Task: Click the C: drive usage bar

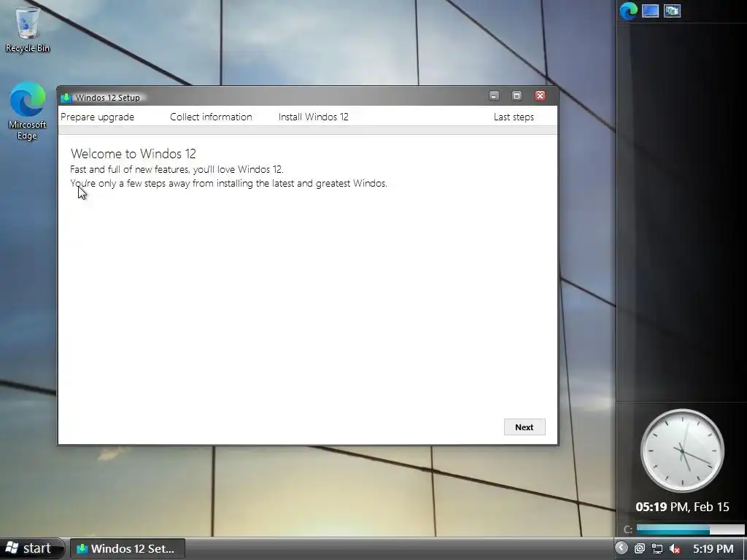Action: pos(690,529)
